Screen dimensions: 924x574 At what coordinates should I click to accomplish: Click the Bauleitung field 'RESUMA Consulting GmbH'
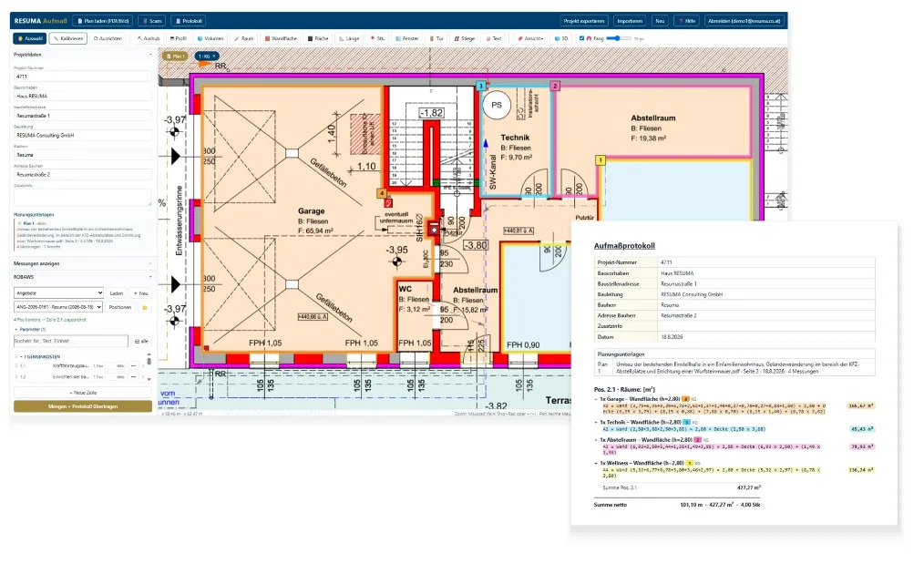click(x=82, y=135)
